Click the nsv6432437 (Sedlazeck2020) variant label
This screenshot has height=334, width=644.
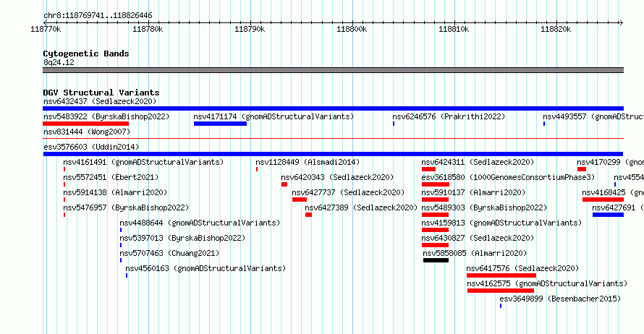tap(100, 101)
